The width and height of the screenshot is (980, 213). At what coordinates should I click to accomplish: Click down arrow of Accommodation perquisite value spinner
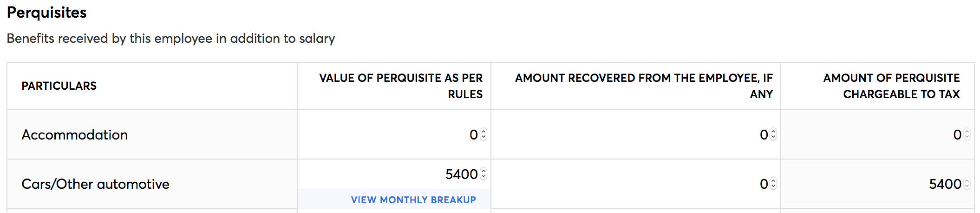[x=483, y=137]
